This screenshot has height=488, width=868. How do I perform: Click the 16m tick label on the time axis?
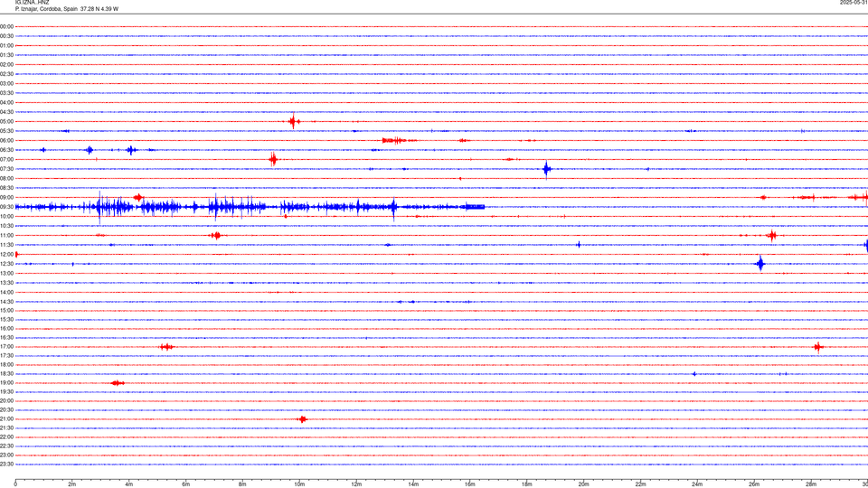(470, 484)
